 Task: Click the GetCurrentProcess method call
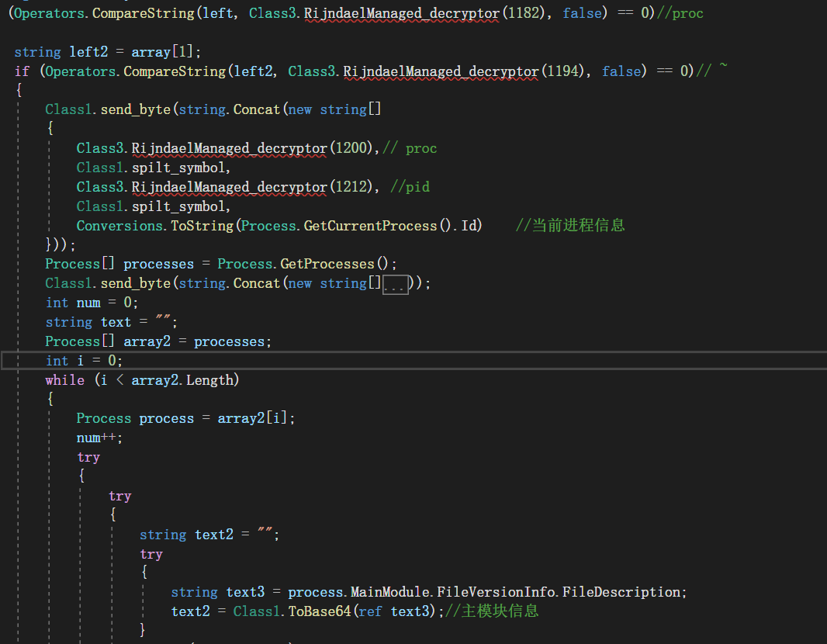click(370, 226)
